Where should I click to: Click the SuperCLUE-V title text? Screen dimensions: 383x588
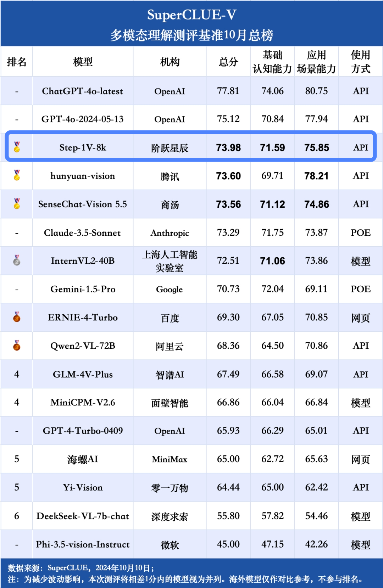pos(191,15)
